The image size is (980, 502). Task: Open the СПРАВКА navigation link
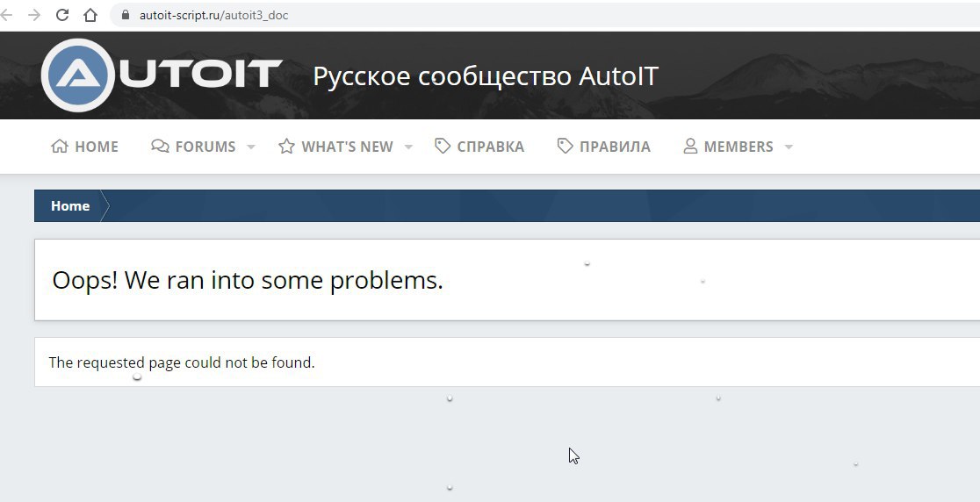491,147
